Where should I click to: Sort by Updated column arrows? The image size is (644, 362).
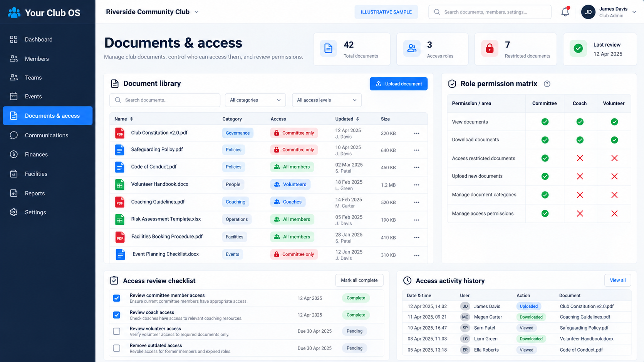tap(357, 119)
